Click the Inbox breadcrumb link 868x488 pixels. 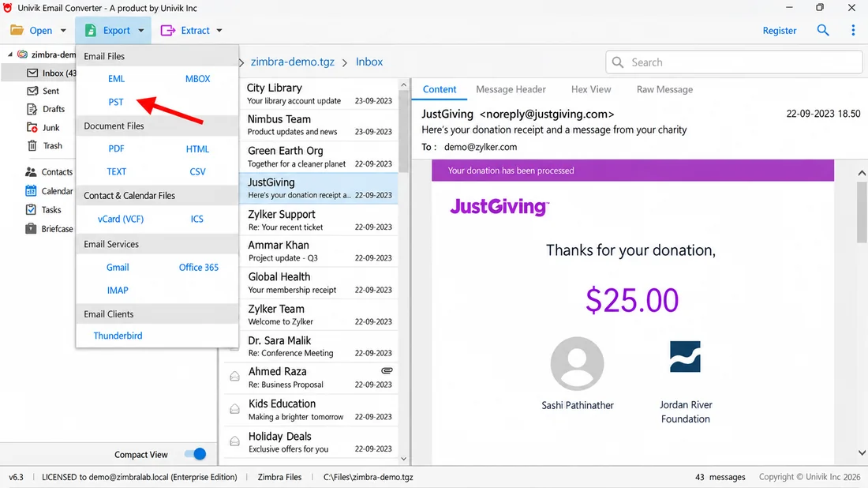369,62
